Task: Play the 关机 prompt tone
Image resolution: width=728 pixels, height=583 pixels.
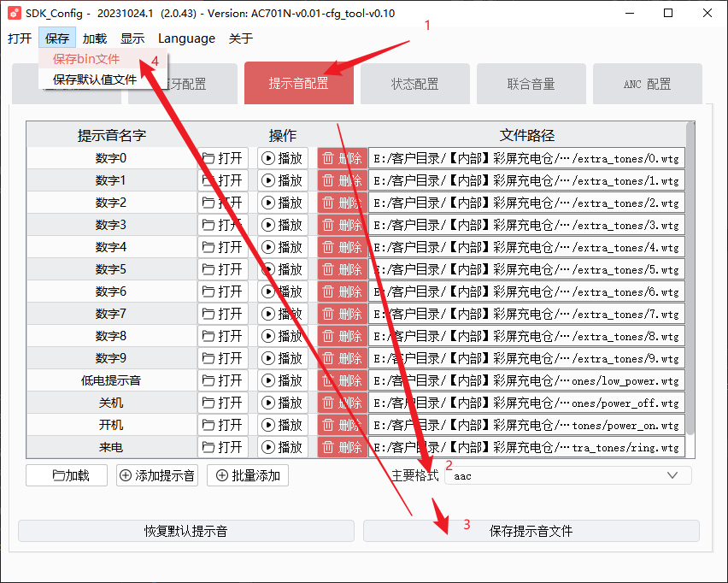Action: [283, 403]
